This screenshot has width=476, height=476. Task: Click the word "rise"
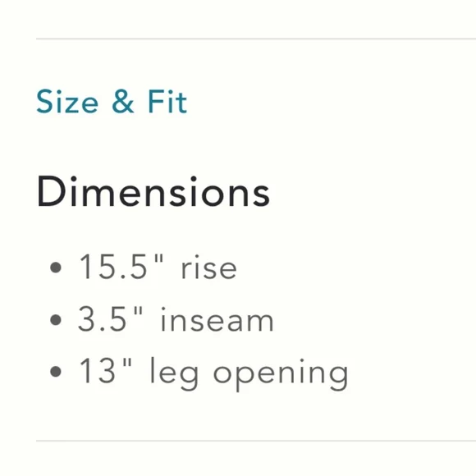(208, 268)
